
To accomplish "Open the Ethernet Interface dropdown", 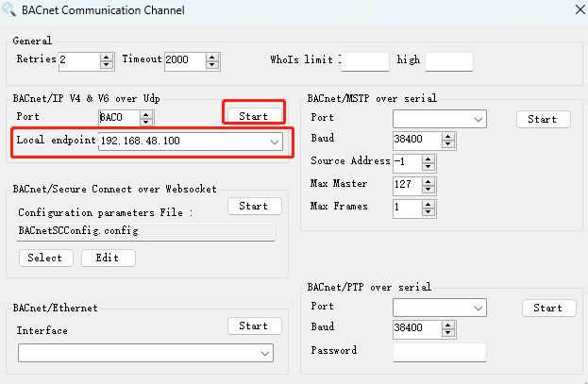I will coord(265,353).
